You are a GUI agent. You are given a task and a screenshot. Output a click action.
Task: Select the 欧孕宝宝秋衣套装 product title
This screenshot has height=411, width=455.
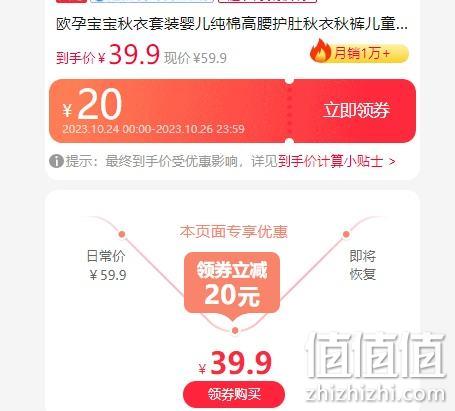(232, 24)
